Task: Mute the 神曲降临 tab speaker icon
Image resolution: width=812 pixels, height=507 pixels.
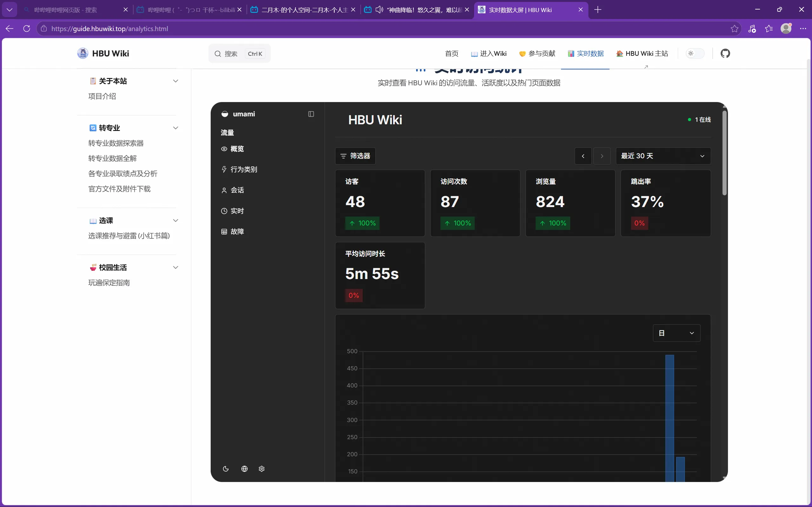Action: click(x=379, y=10)
